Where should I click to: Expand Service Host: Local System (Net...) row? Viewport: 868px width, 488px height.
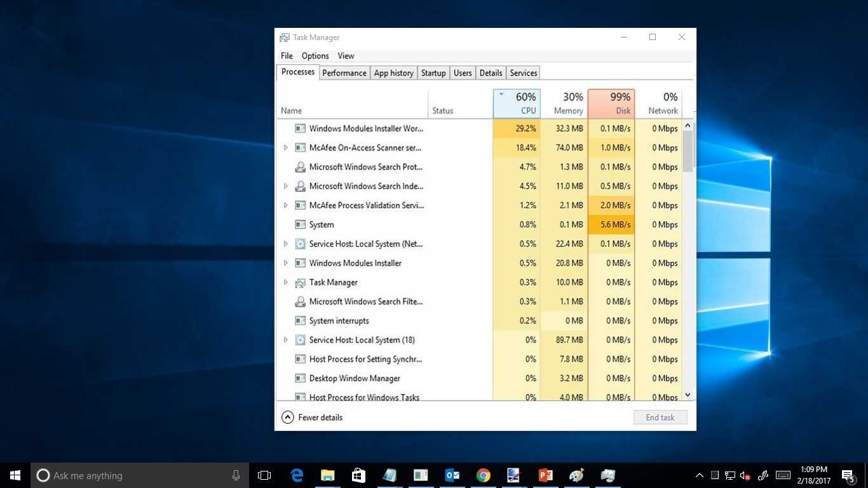click(x=285, y=244)
